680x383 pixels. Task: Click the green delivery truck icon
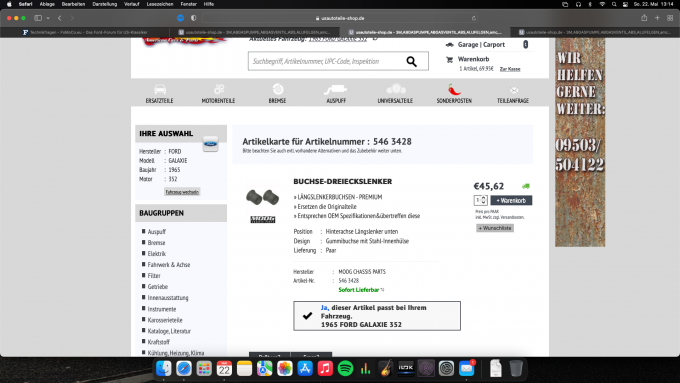[526, 186]
